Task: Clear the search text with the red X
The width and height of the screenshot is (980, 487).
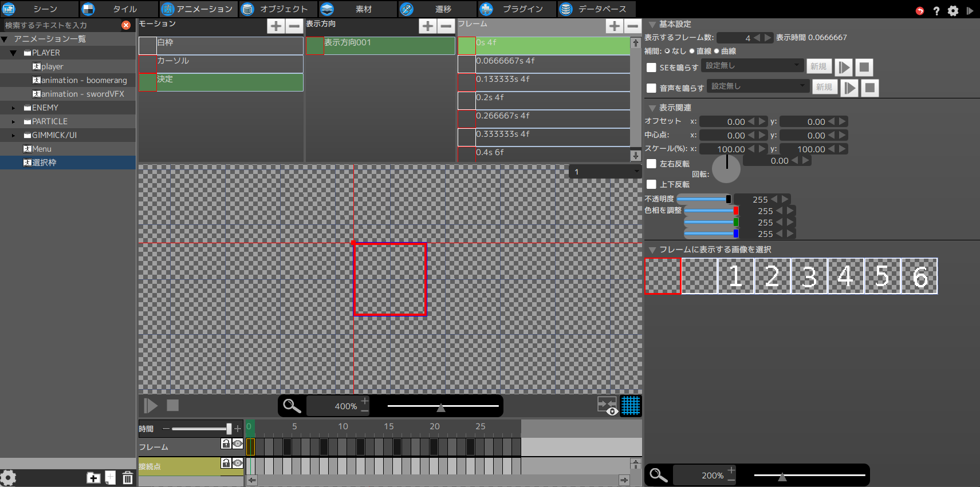Action: click(126, 25)
